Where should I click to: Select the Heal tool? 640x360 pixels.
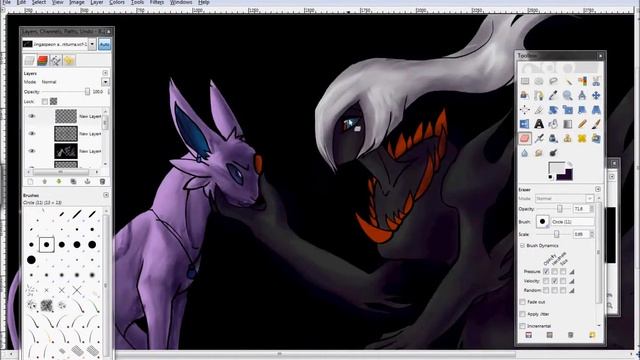[582, 138]
